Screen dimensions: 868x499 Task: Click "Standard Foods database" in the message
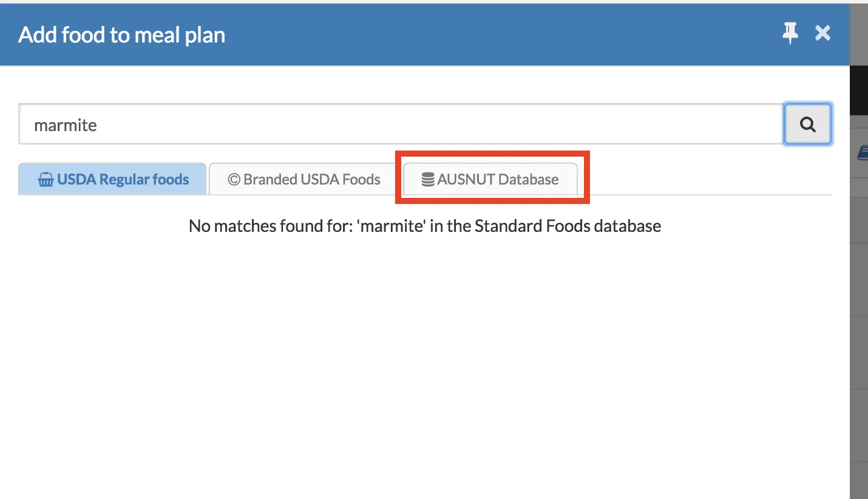[568, 226]
